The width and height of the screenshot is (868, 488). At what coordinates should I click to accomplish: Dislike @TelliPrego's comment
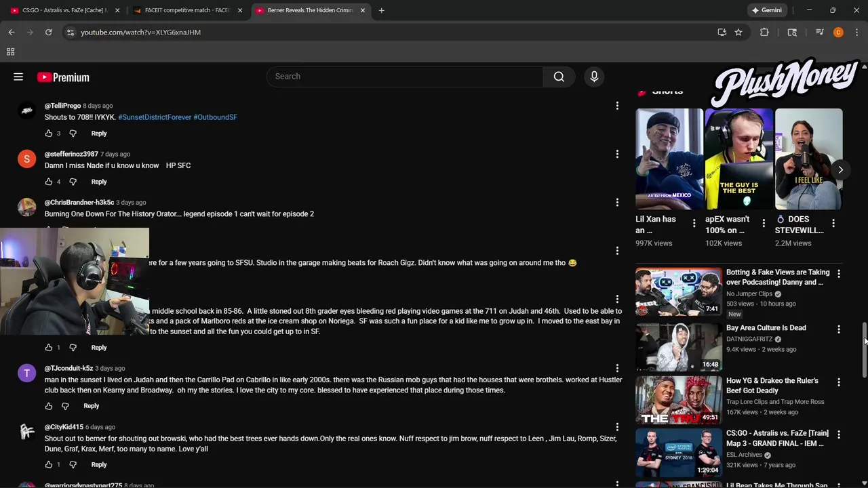click(x=73, y=134)
